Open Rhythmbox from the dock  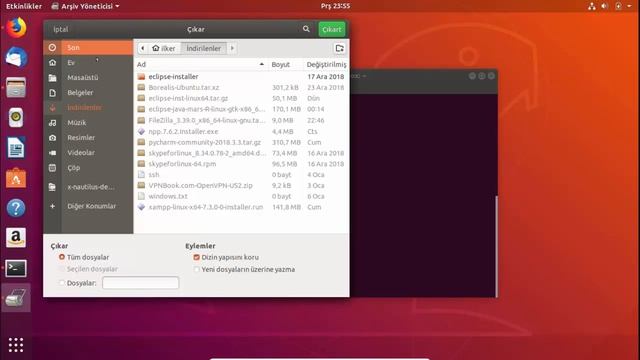pyautogui.click(x=16, y=118)
